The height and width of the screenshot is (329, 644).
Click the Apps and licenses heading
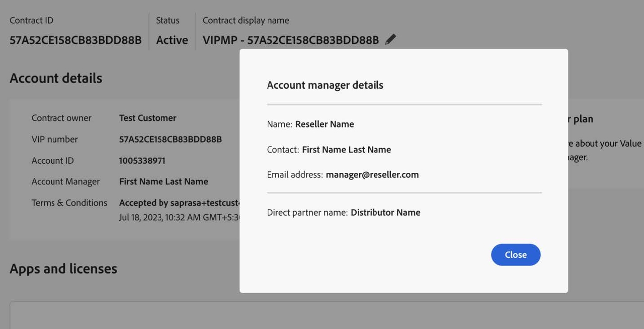coord(63,269)
